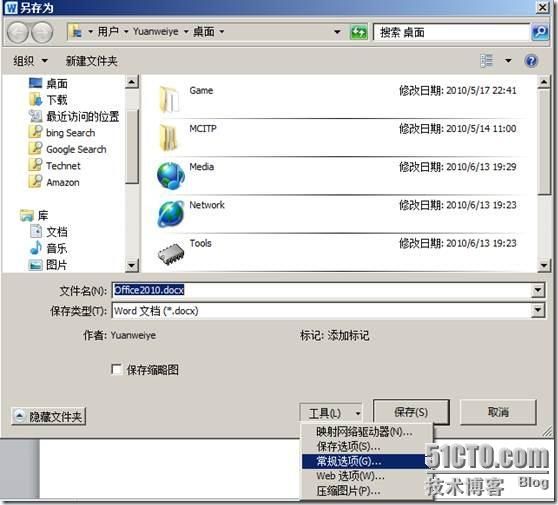558x505 pixels.
Task: Click the Game folder name
Action: click(201, 90)
